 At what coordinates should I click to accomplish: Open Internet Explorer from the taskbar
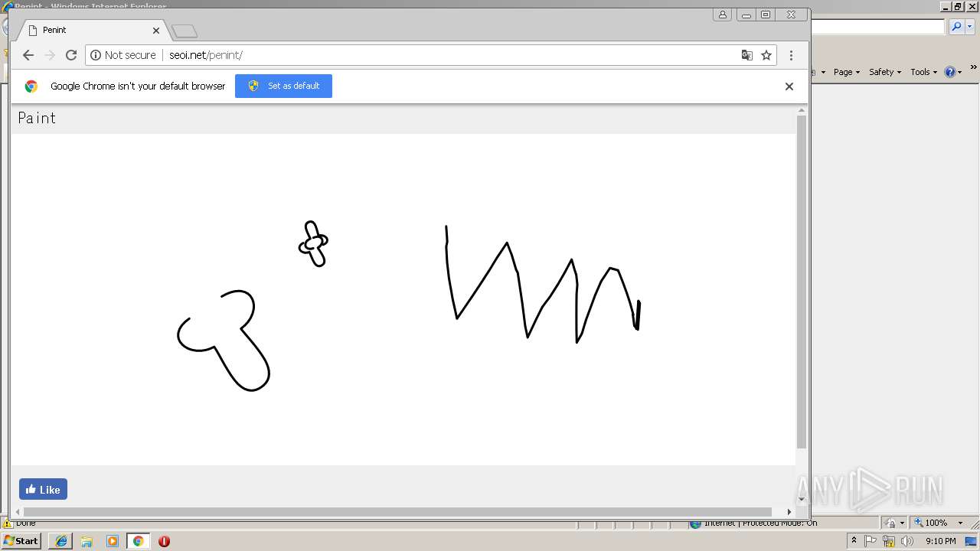(x=61, y=541)
